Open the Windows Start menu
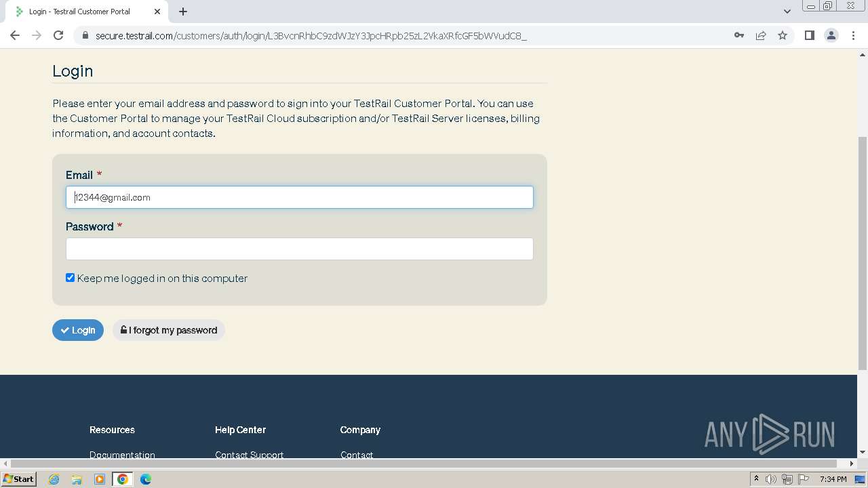This screenshot has height=488, width=868. [18, 479]
